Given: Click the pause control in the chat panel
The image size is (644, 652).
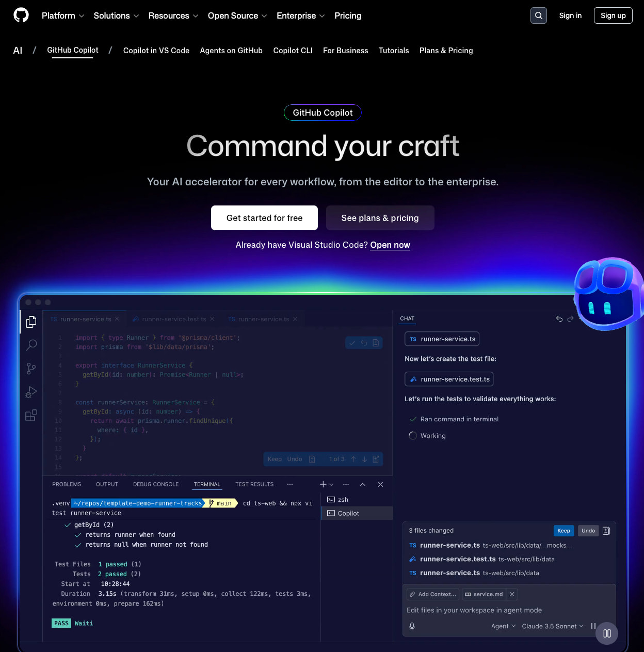Looking at the screenshot, I should pos(593,626).
